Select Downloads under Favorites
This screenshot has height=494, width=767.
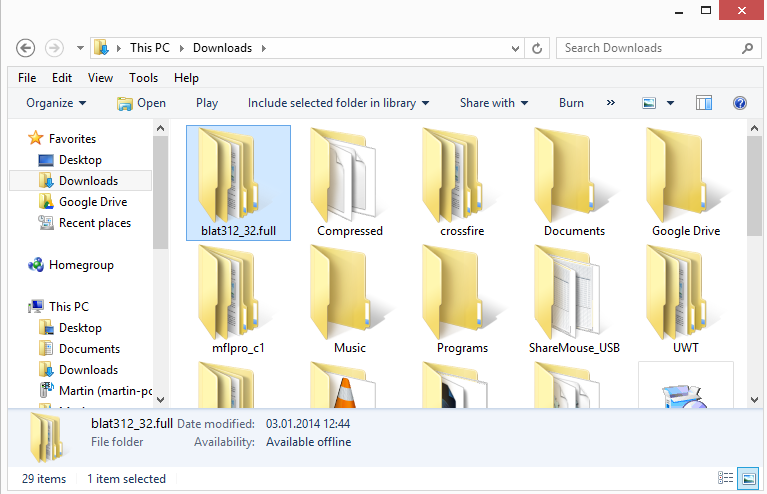click(x=81, y=181)
